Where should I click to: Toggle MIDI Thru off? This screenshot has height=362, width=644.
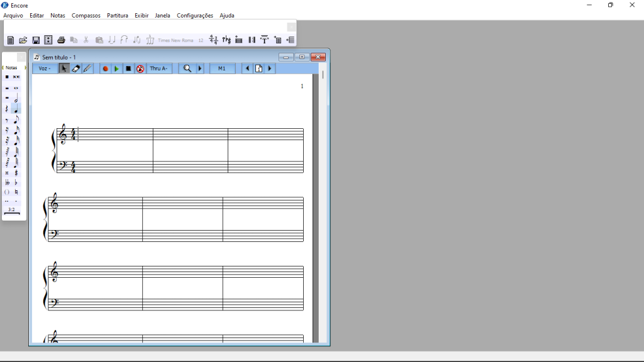140,68
